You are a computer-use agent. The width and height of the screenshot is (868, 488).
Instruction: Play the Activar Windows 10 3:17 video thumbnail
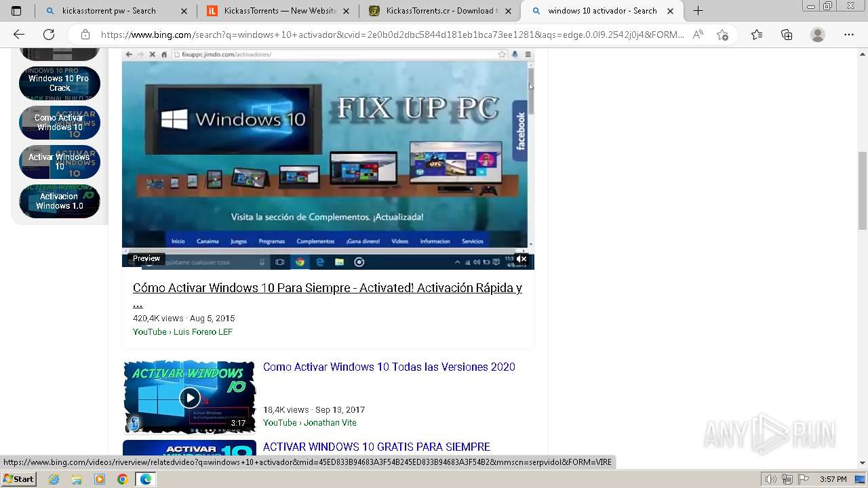189,397
